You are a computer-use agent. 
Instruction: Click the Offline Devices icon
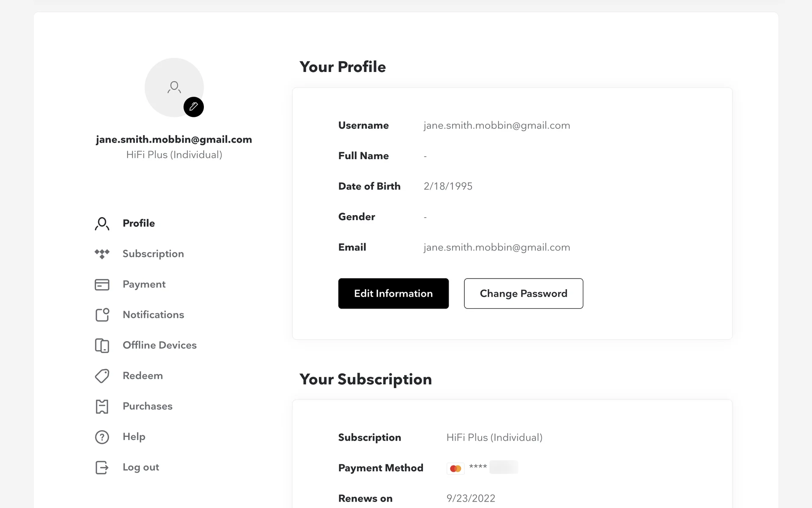[102, 345]
